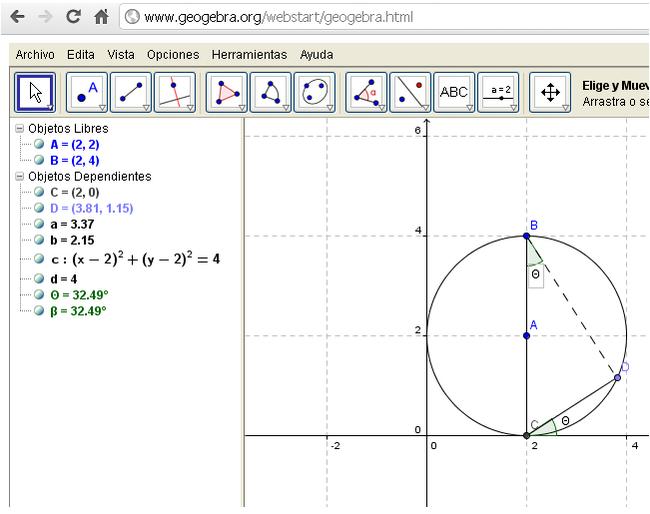Click the Slider a=2 tool
Screen dimensions: 650x514
pos(497,93)
